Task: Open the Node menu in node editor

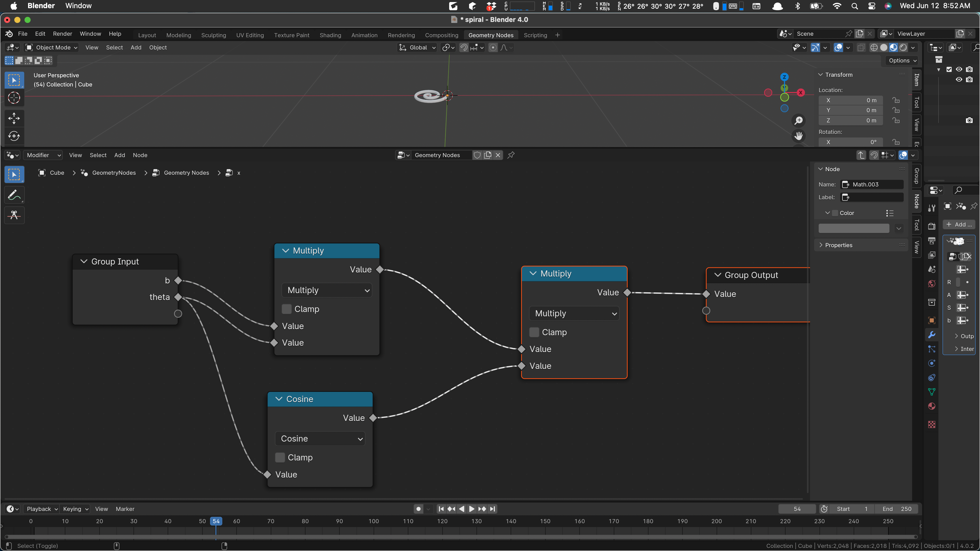Action: coord(140,155)
